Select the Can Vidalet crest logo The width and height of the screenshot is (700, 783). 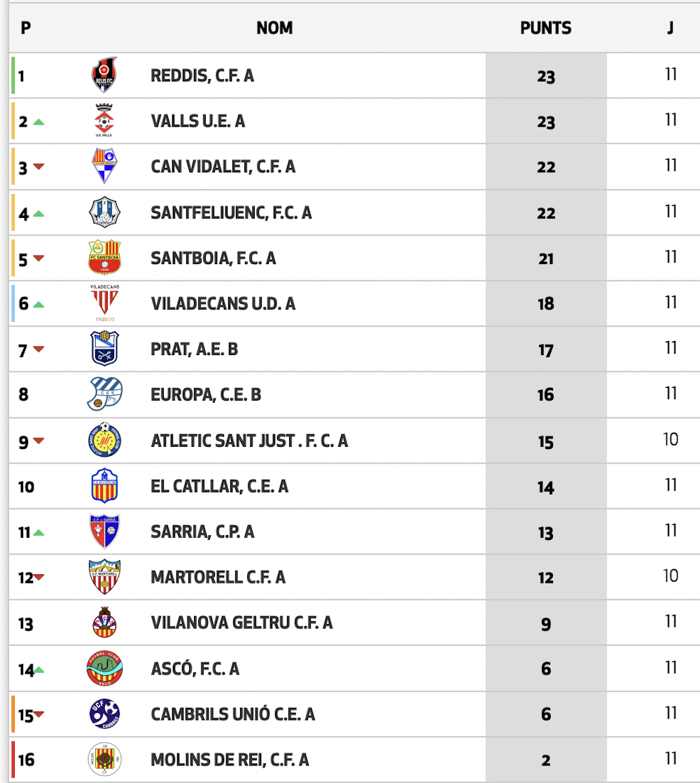(x=104, y=166)
